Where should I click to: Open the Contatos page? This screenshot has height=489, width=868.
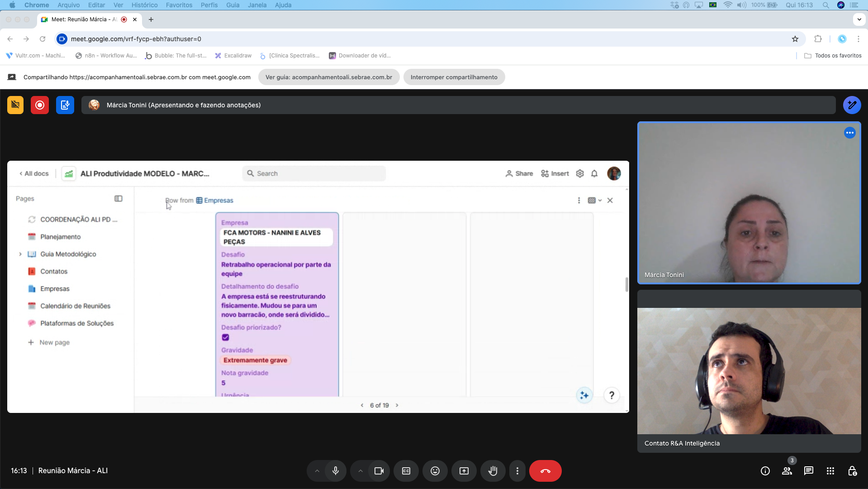pos(54,271)
